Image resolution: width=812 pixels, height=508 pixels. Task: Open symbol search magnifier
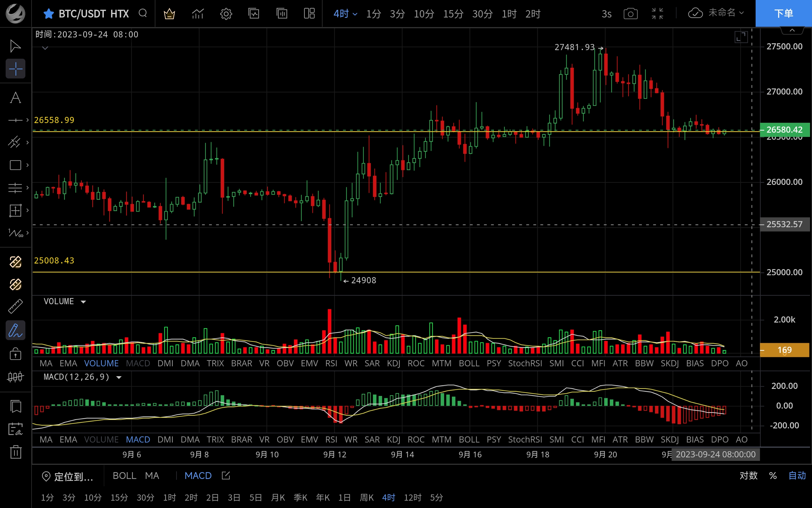click(143, 14)
